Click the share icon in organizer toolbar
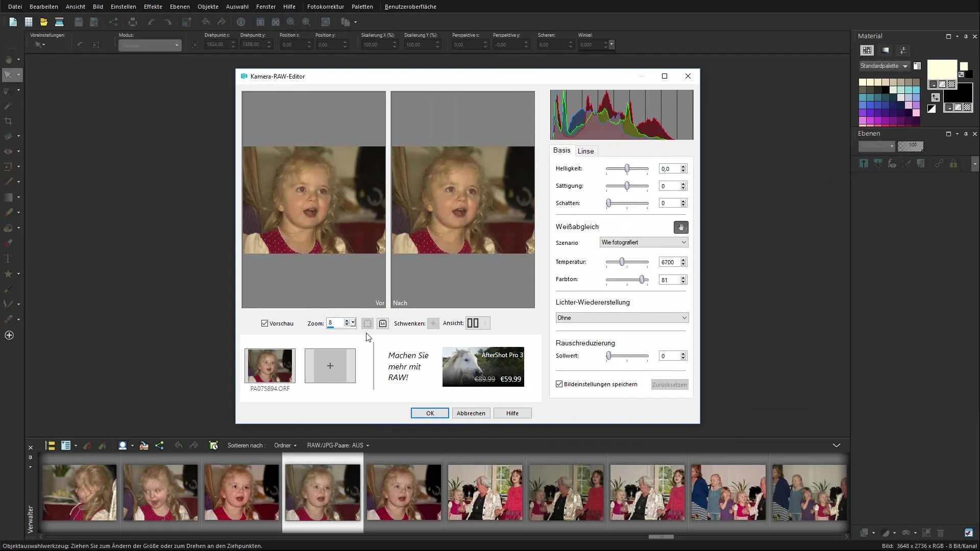980x551 pixels. click(159, 445)
